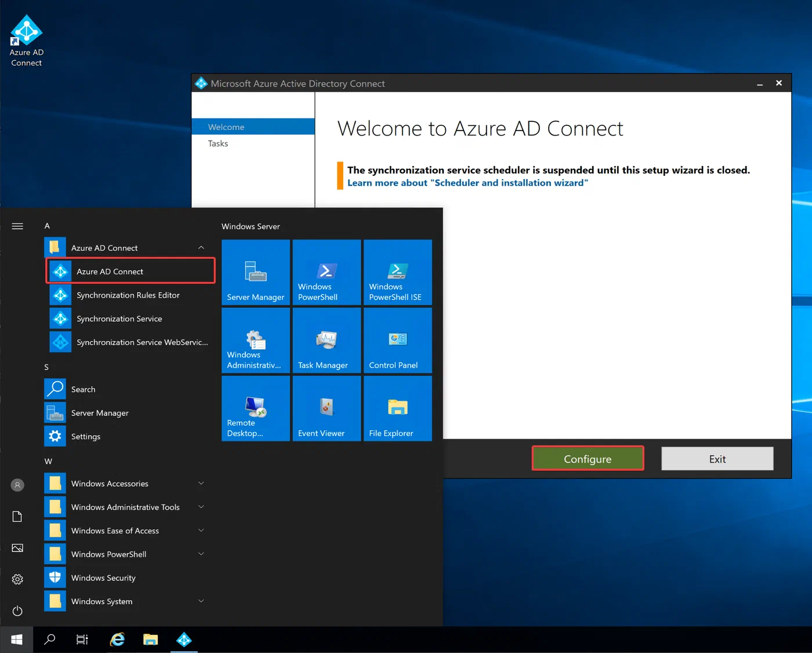The height and width of the screenshot is (653, 812).
Task: Expand Windows PowerShell folder
Action: [x=128, y=554]
